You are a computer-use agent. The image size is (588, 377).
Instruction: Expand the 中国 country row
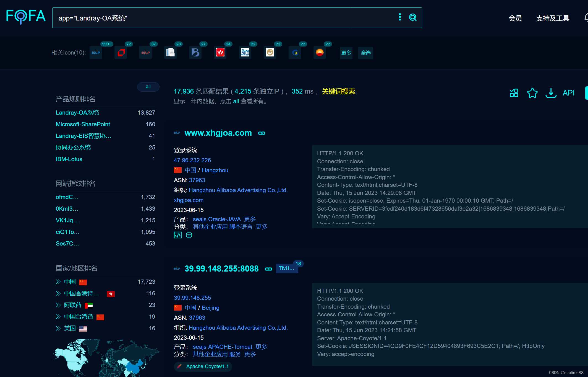click(58, 282)
